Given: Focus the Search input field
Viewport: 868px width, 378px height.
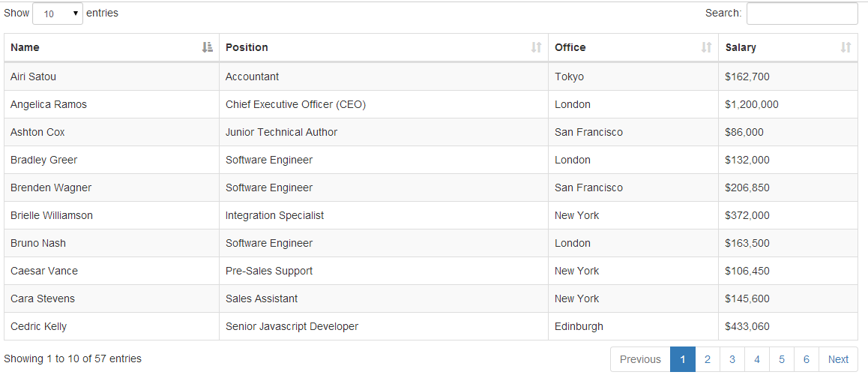Looking at the screenshot, I should [x=802, y=13].
